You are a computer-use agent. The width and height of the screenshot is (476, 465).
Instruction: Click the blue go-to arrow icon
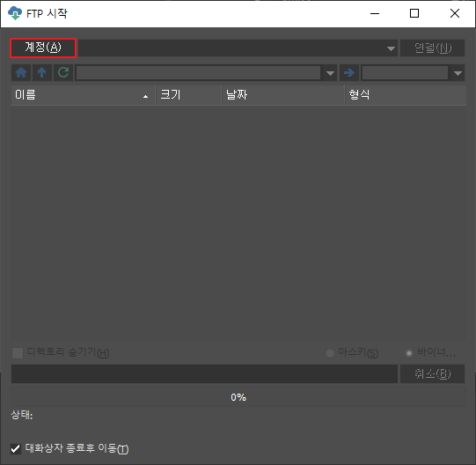click(x=349, y=72)
